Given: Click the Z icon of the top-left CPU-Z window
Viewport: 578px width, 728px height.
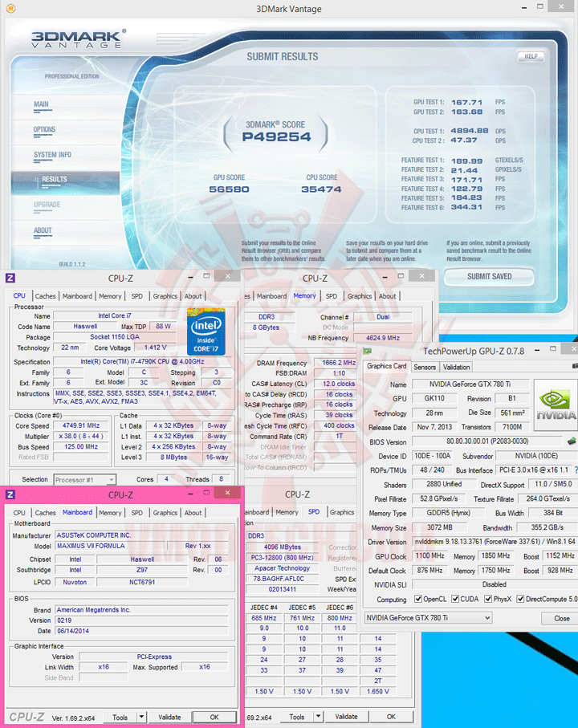Looking at the screenshot, I should [x=10, y=278].
